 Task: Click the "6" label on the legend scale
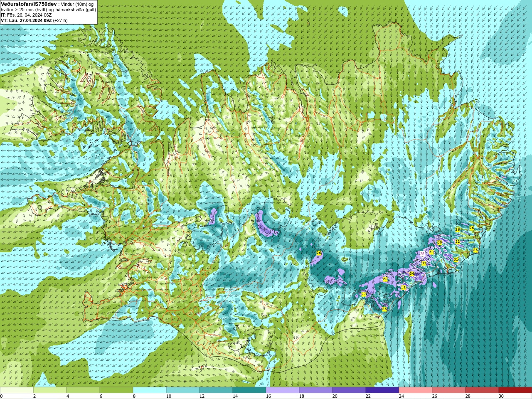pyautogui.click(x=101, y=396)
